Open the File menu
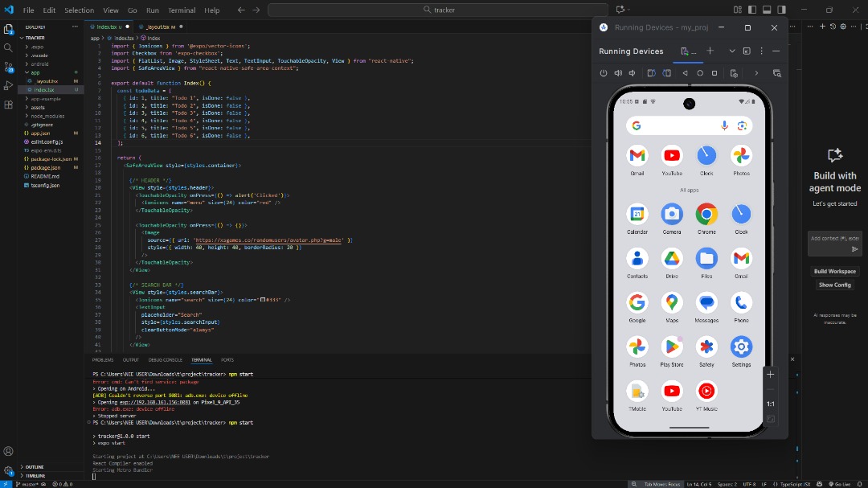 tap(28, 10)
